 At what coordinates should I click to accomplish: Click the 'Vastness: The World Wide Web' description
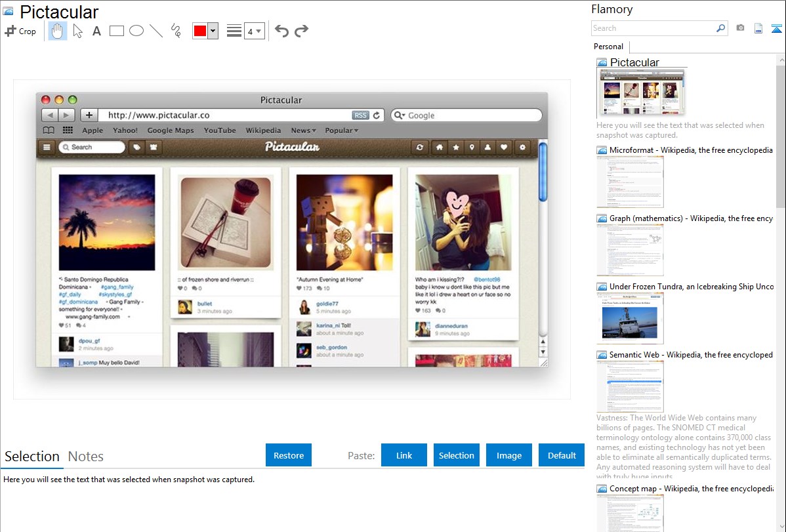[x=684, y=447]
